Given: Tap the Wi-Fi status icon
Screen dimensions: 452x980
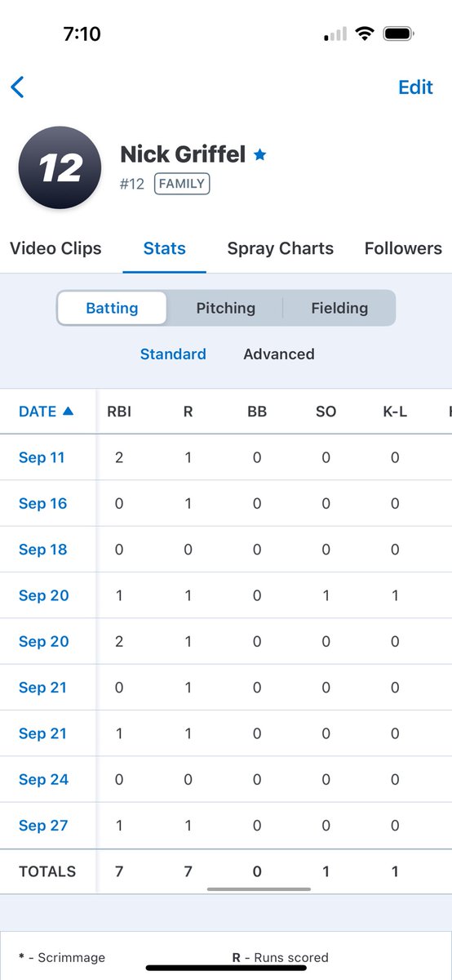Looking at the screenshot, I should (364, 33).
